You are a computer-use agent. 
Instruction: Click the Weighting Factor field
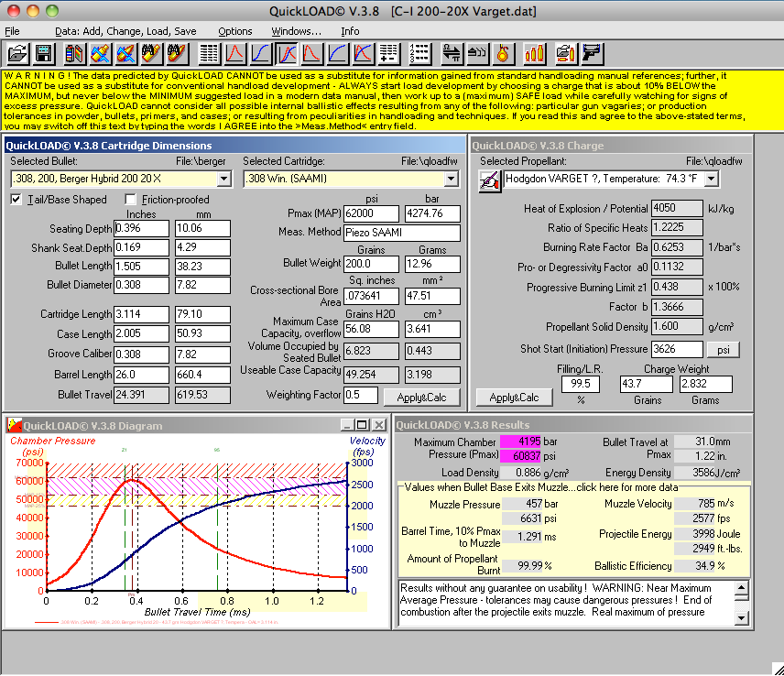pyautogui.click(x=361, y=395)
